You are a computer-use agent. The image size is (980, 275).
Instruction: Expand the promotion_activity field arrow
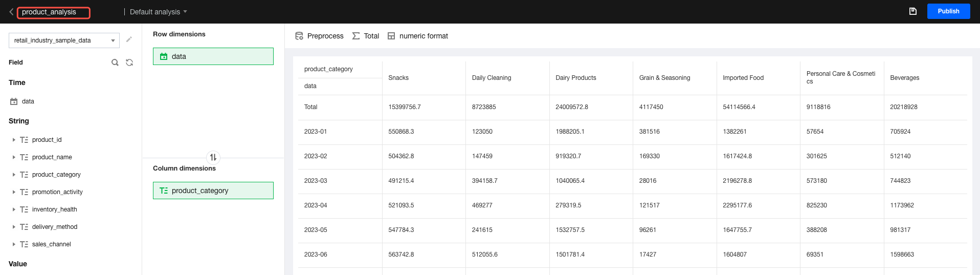pos(14,192)
